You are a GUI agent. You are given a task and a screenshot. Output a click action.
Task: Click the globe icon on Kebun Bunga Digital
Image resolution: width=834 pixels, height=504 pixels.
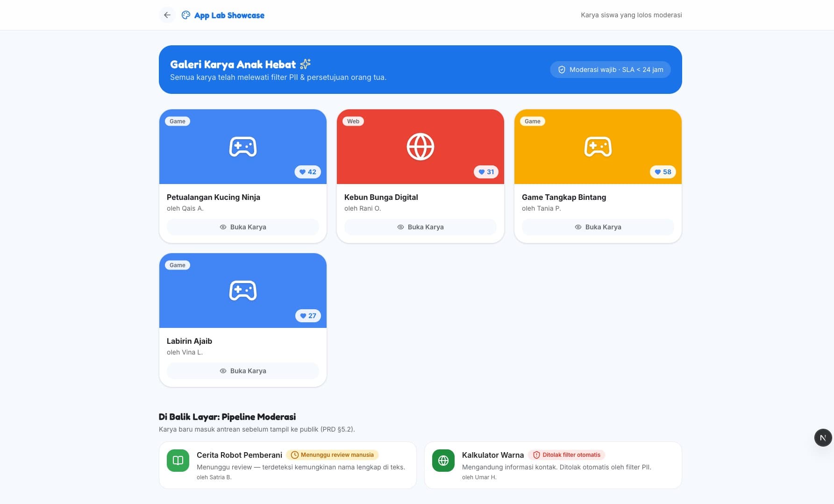[x=421, y=147]
